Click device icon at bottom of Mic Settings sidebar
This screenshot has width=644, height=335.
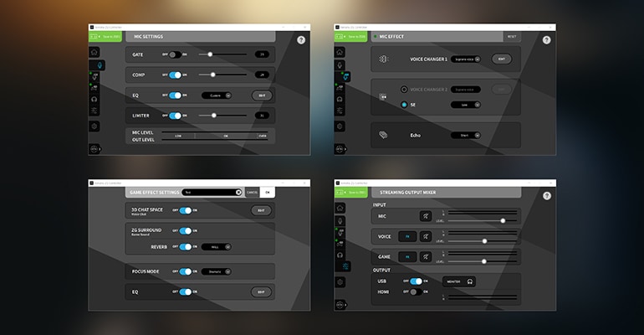(95, 149)
